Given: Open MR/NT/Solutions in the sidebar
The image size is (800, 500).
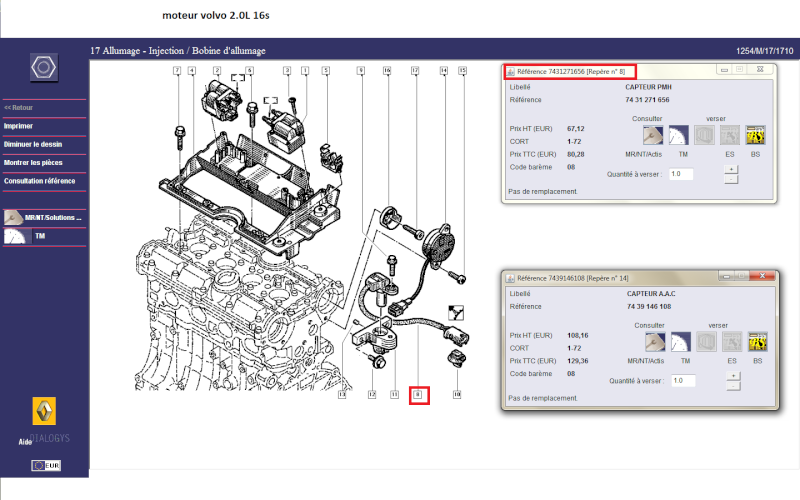Looking at the screenshot, I should 44,218.
